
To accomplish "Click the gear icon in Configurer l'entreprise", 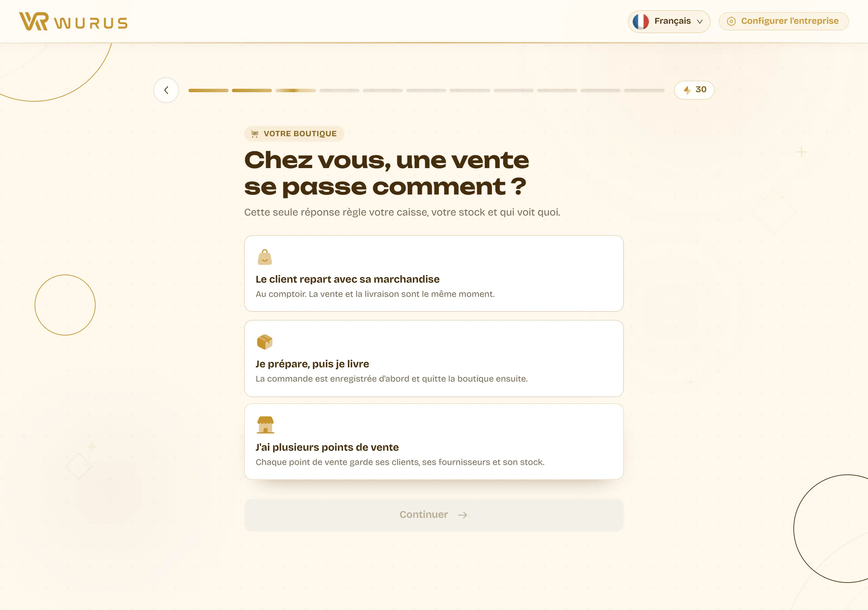I will 731,22.
